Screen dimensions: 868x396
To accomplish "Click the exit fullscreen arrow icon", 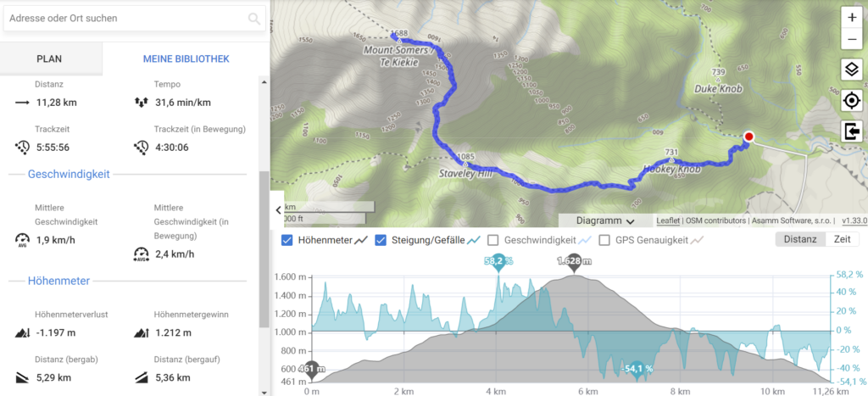I will point(851,131).
